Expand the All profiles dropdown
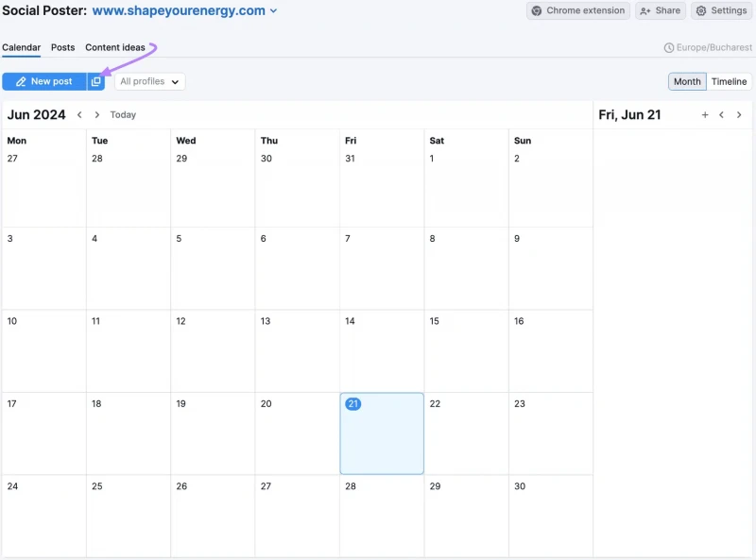Screen dimensions: 756x560 coord(149,81)
